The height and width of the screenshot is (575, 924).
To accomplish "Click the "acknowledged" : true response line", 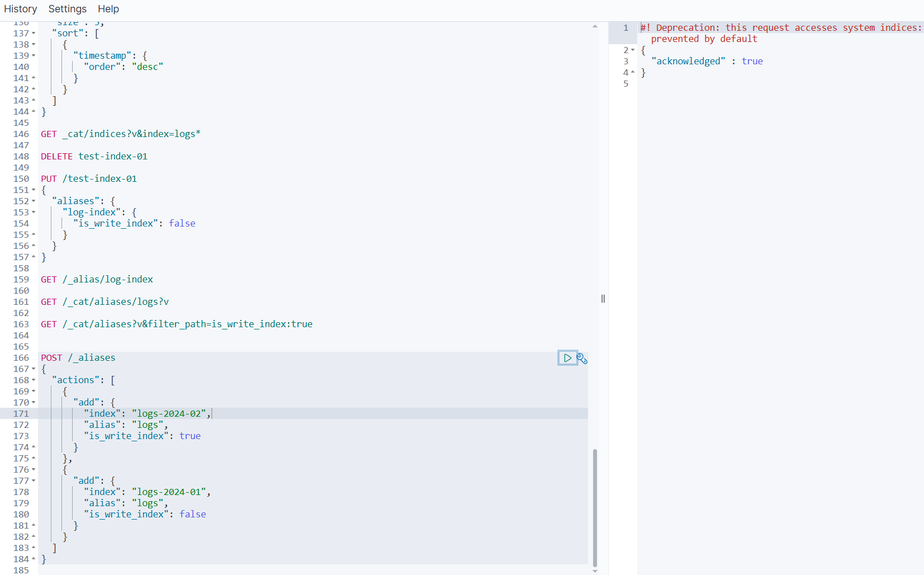I will tap(707, 62).
